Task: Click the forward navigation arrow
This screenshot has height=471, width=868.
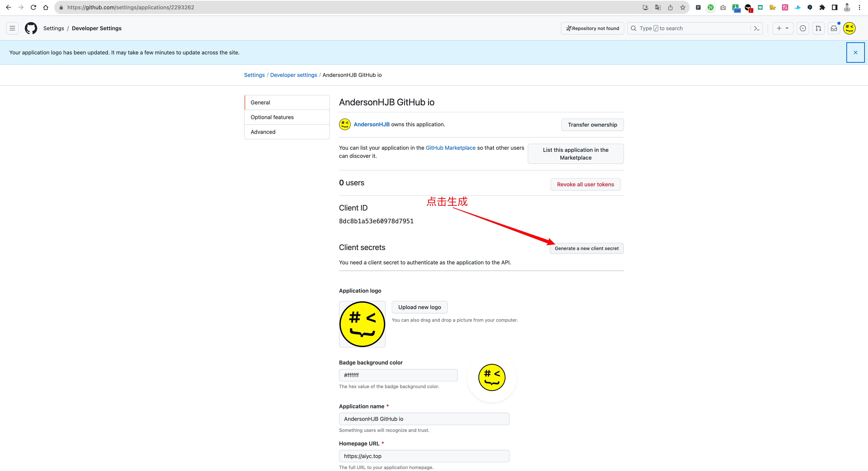Action: pyautogui.click(x=21, y=7)
